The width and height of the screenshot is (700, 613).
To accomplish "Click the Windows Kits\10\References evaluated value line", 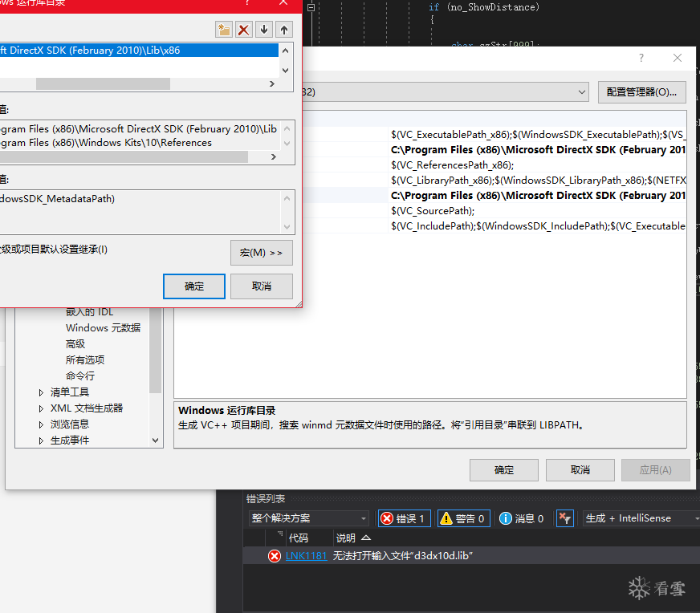I will pyautogui.click(x=106, y=143).
